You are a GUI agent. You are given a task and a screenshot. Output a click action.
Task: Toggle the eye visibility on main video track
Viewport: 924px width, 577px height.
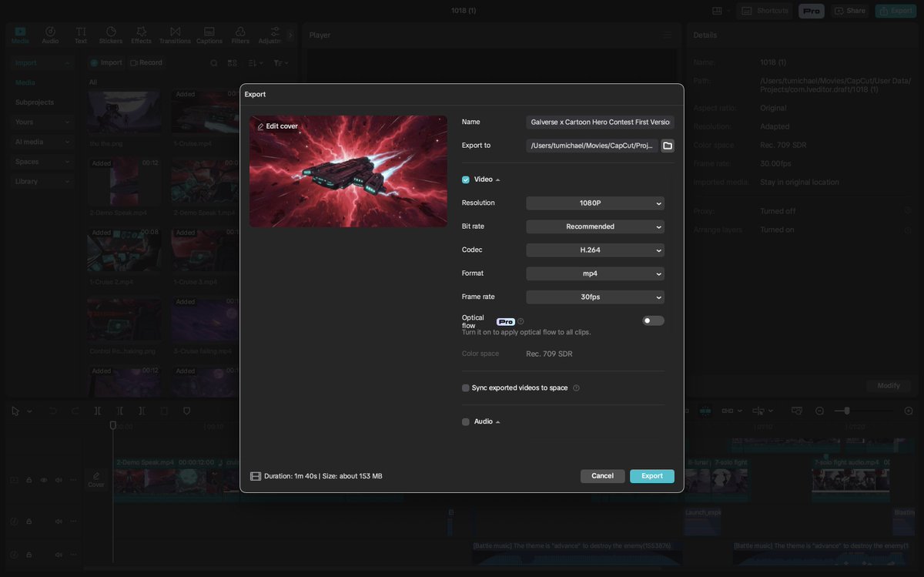click(44, 480)
